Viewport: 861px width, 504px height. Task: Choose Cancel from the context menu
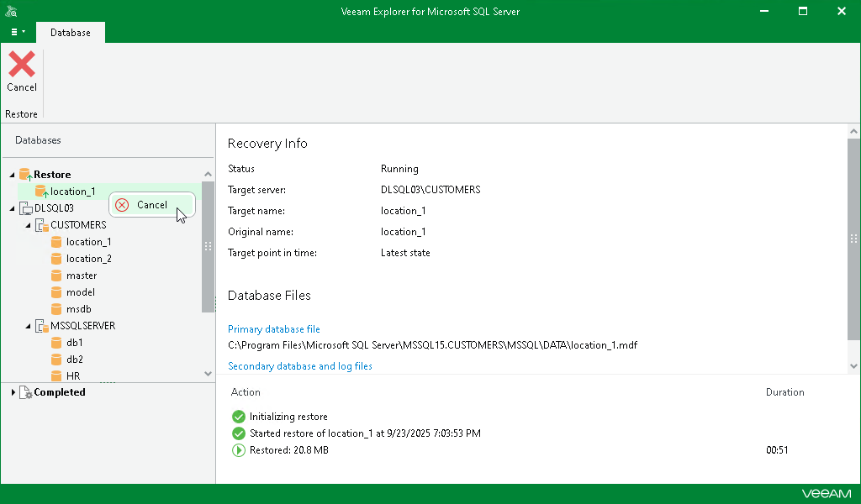pyautogui.click(x=151, y=204)
